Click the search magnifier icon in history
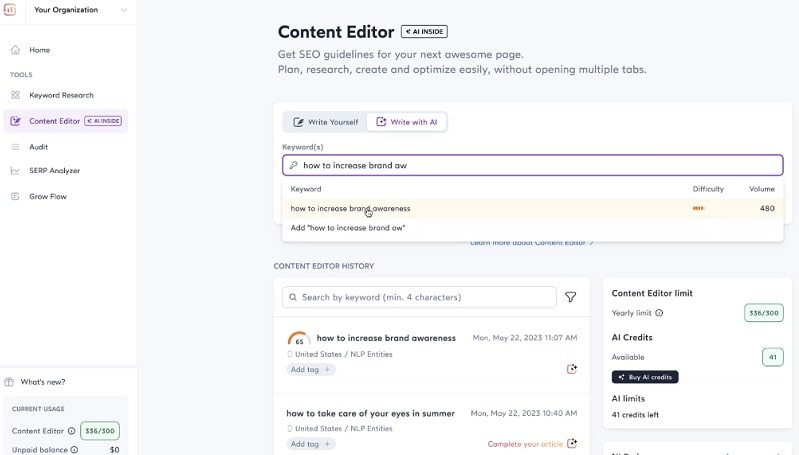The height and width of the screenshot is (455, 799). pyautogui.click(x=293, y=297)
